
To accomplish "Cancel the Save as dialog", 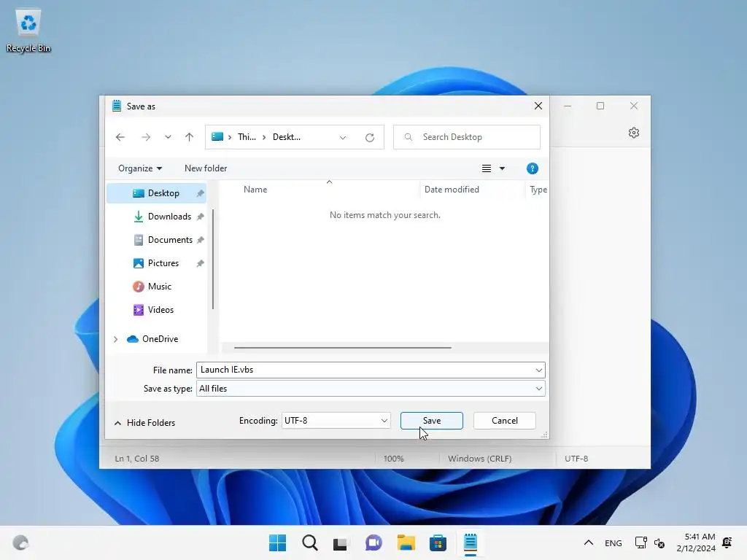I will tap(505, 421).
